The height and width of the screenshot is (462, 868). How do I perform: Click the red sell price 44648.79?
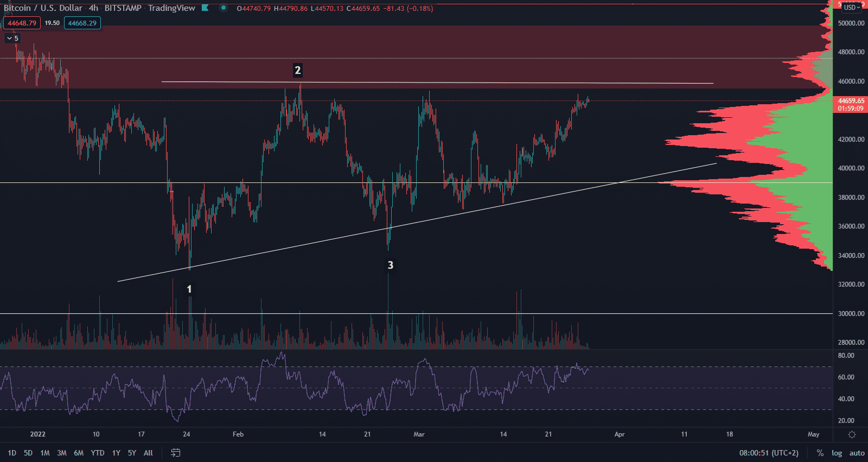(22, 23)
